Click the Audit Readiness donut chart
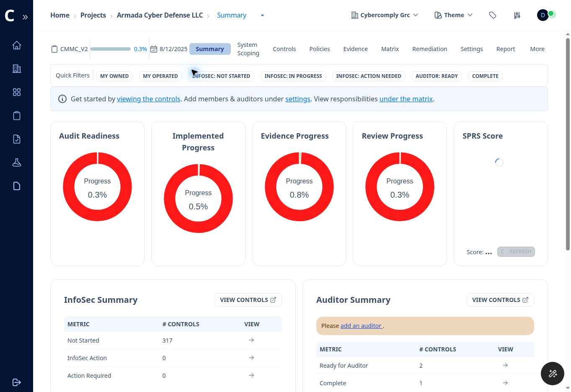This screenshot has width=571, height=392. click(97, 187)
